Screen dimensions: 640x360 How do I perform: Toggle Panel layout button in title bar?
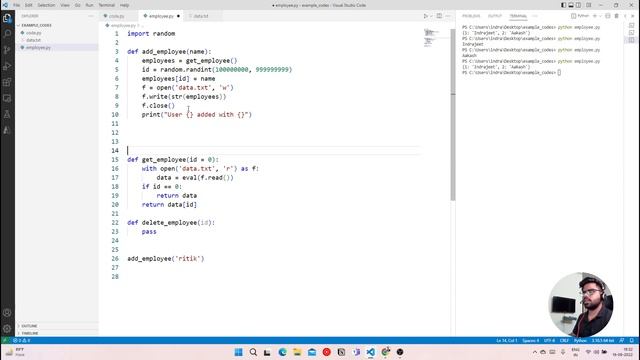click(x=571, y=5)
